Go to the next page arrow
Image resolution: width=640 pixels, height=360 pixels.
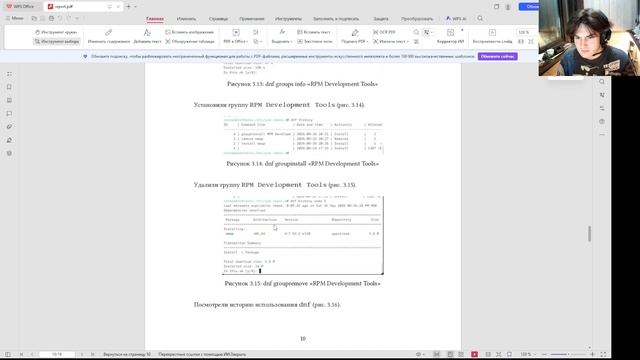pyautogui.click(x=82, y=354)
